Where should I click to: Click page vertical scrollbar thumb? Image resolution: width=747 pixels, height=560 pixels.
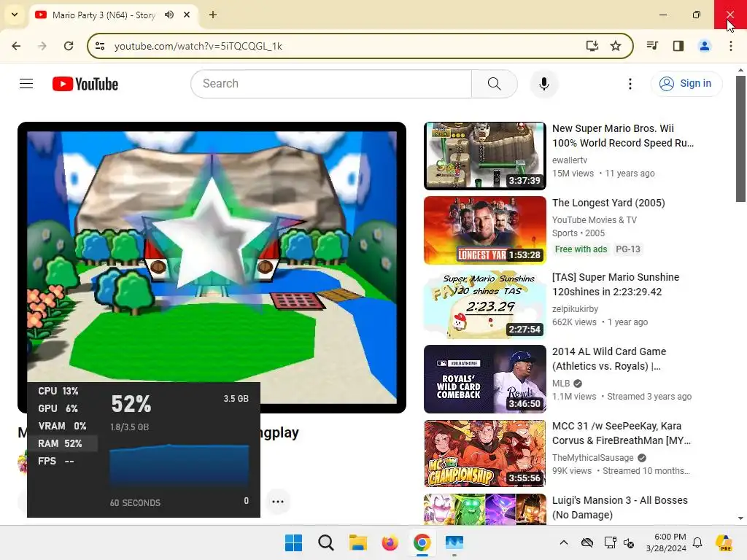click(740, 138)
